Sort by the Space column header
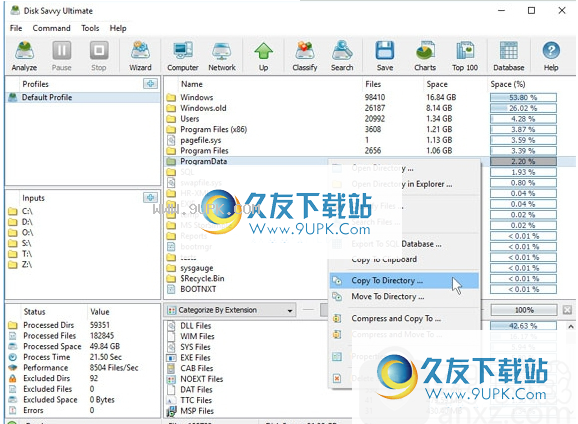The width and height of the screenshot is (578, 424). 437,84
